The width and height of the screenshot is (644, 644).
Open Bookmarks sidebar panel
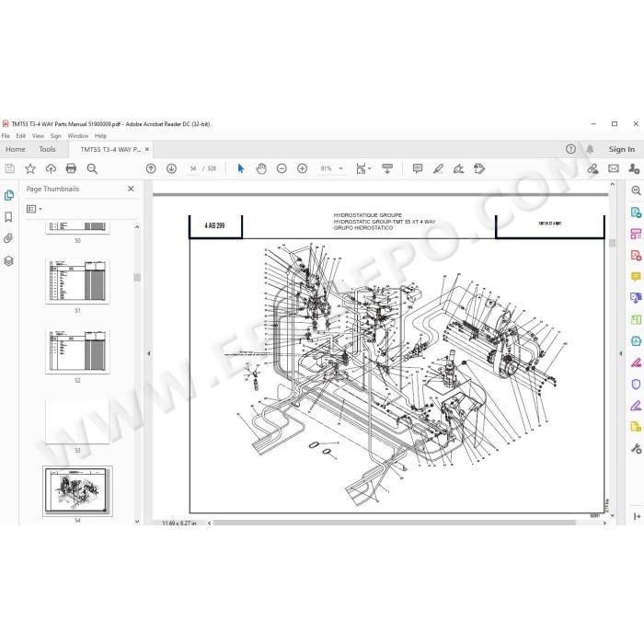click(8, 217)
